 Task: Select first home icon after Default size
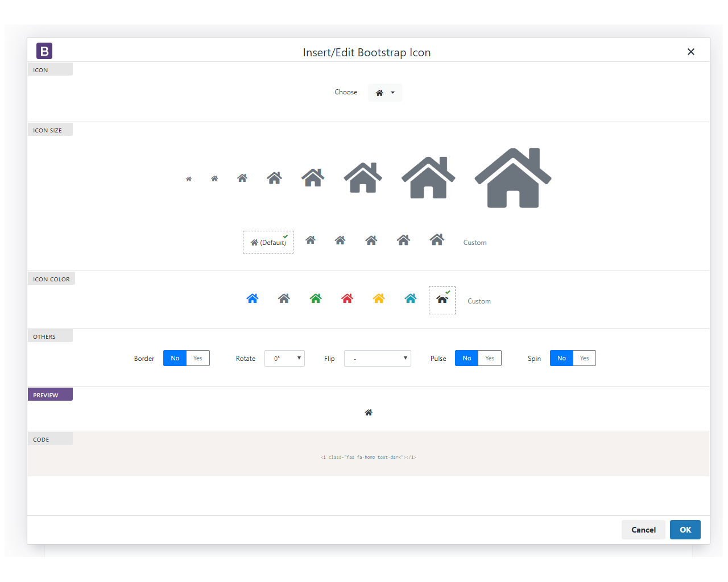coord(311,240)
